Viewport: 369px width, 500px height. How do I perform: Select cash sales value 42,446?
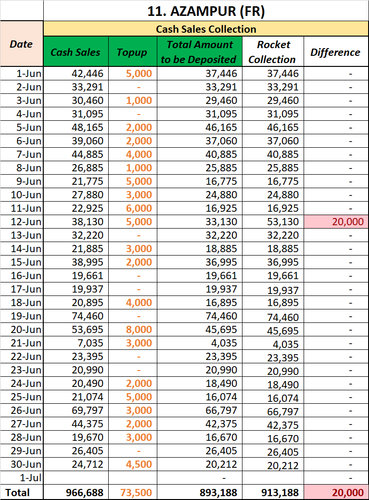(x=76, y=73)
